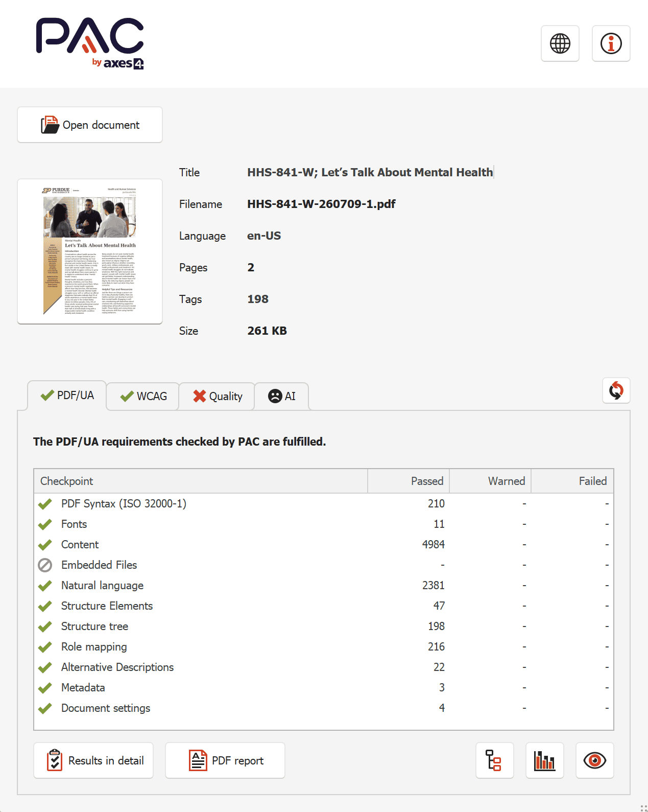Open the document statistics chart icon

pyautogui.click(x=544, y=760)
